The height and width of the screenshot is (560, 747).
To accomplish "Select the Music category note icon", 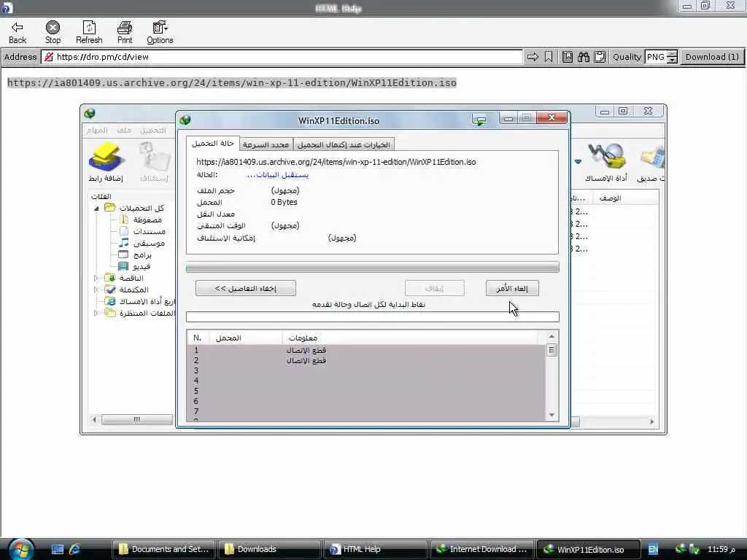I will [124, 243].
